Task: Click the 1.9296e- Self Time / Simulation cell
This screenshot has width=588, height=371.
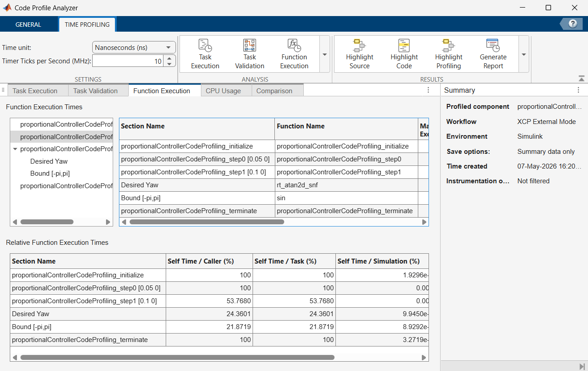Action: click(x=382, y=275)
